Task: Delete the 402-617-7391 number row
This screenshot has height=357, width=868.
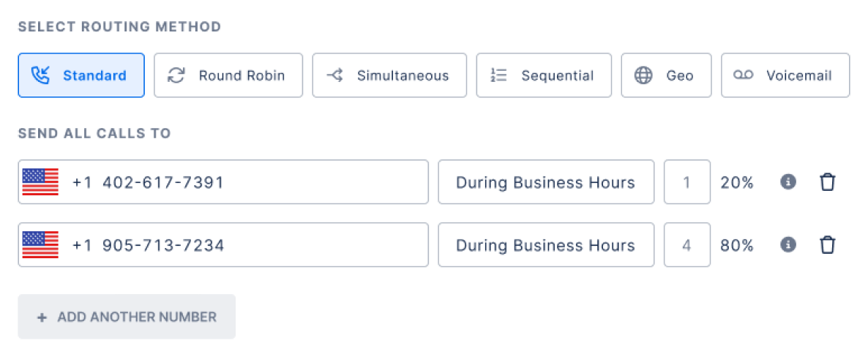Action: tap(827, 182)
